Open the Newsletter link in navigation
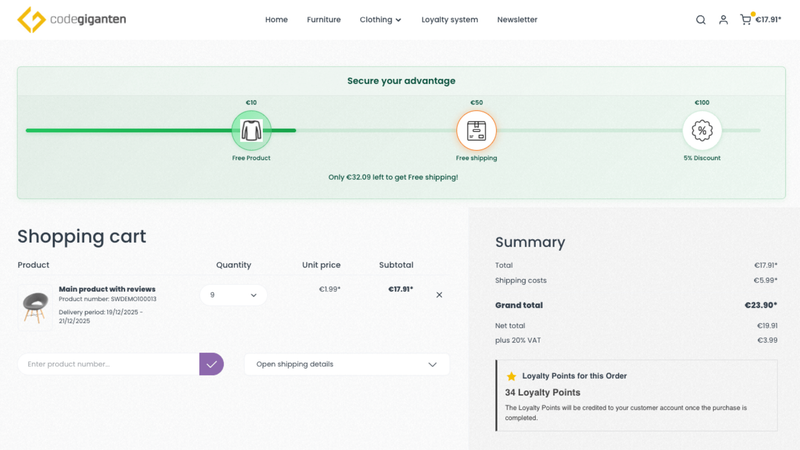The image size is (800, 450). coord(517,20)
